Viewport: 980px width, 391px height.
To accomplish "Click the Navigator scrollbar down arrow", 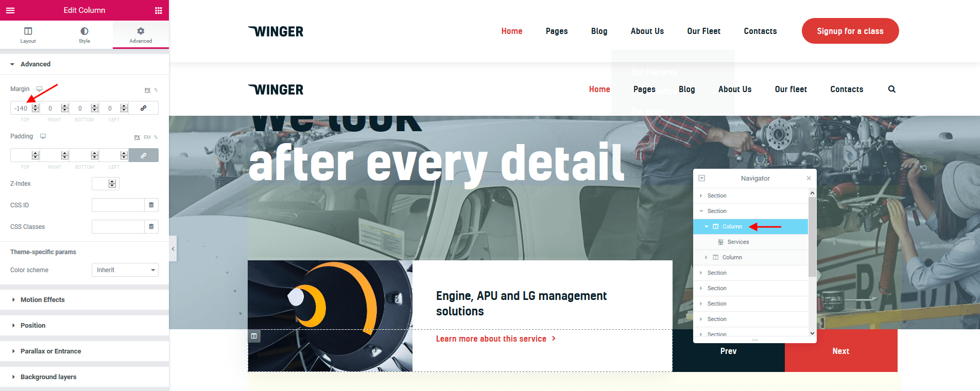I will (812, 333).
